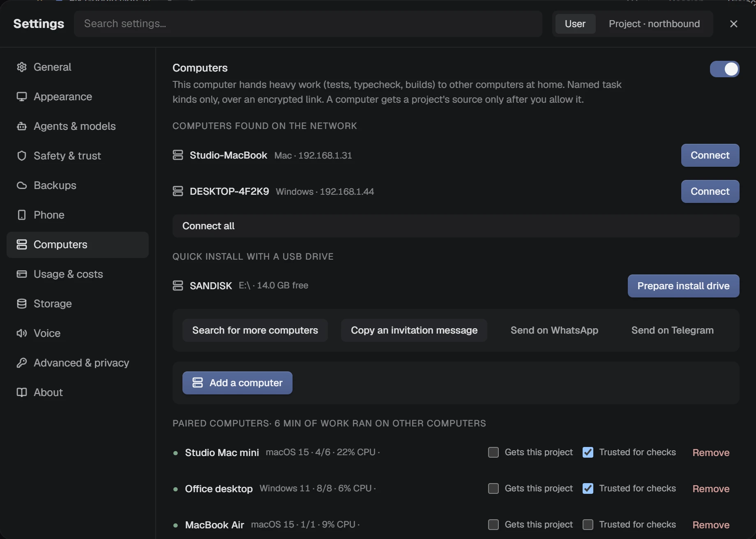This screenshot has height=539, width=756.
Task: Remove the Studio Mac mini pairing
Action: point(711,453)
